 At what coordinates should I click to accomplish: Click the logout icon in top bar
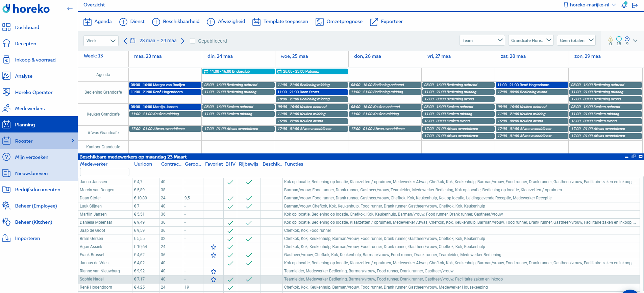[x=635, y=5]
